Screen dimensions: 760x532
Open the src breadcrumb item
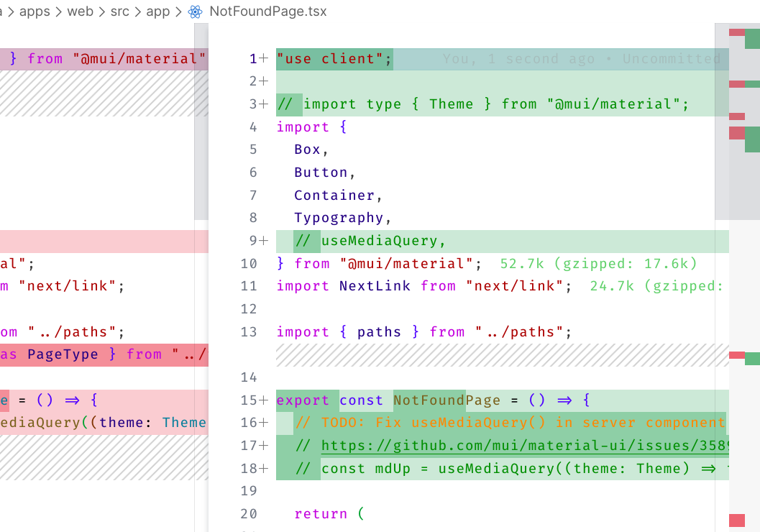(x=119, y=12)
